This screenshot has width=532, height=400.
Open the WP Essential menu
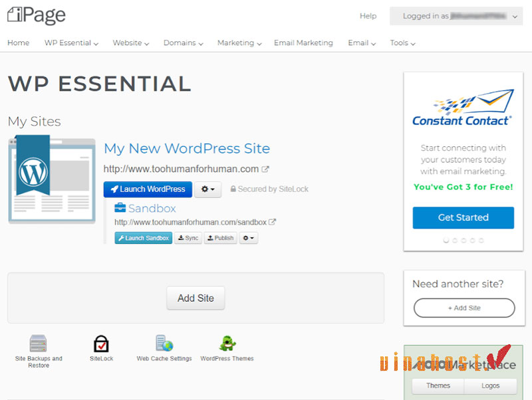[71, 43]
